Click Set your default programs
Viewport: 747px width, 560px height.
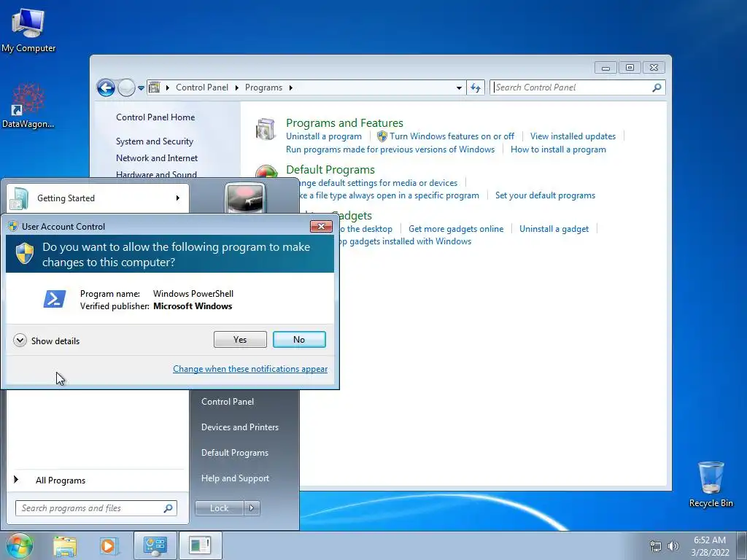coord(545,195)
